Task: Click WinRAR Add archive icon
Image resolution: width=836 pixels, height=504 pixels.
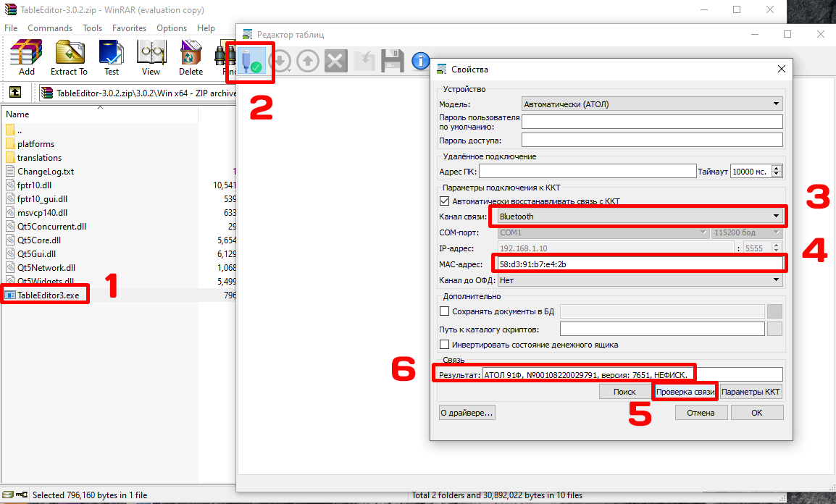Action: tap(27, 58)
